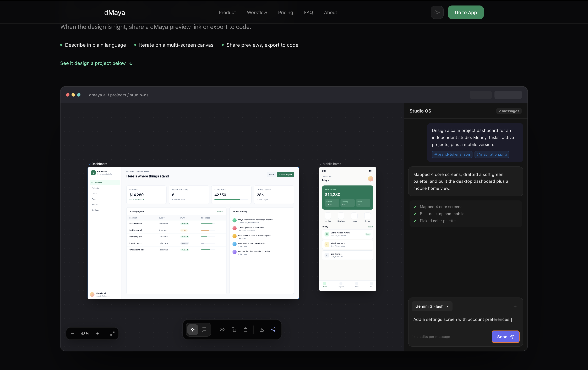This screenshot has height=370, width=588.
Task: Open the FAQ nav item
Action: 308,12
